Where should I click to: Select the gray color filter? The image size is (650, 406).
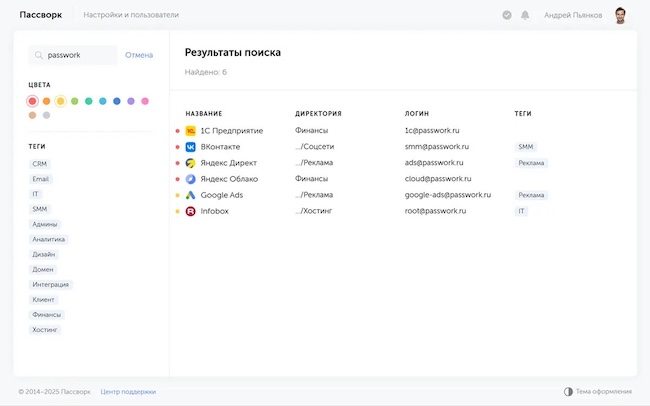click(46, 115)
